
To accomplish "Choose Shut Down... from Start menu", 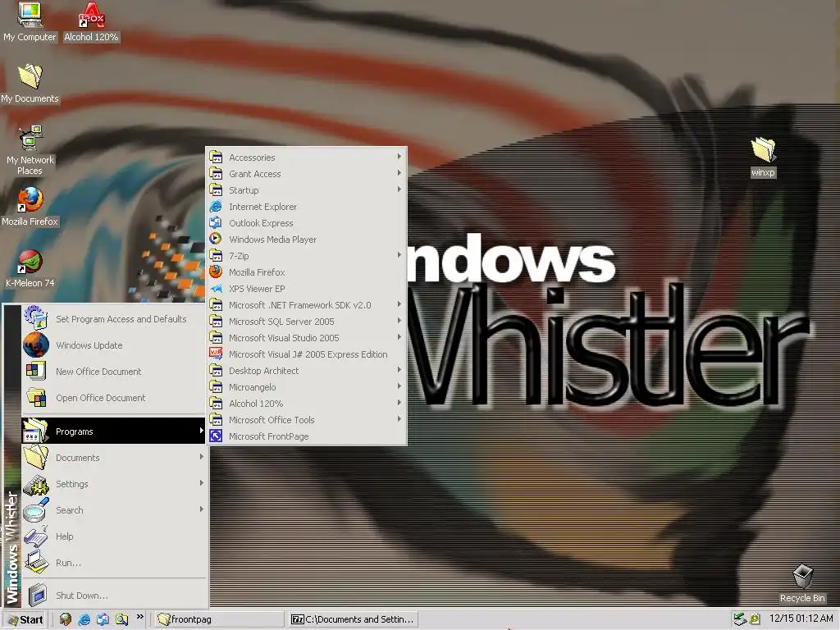I will (x=113, y=595).
